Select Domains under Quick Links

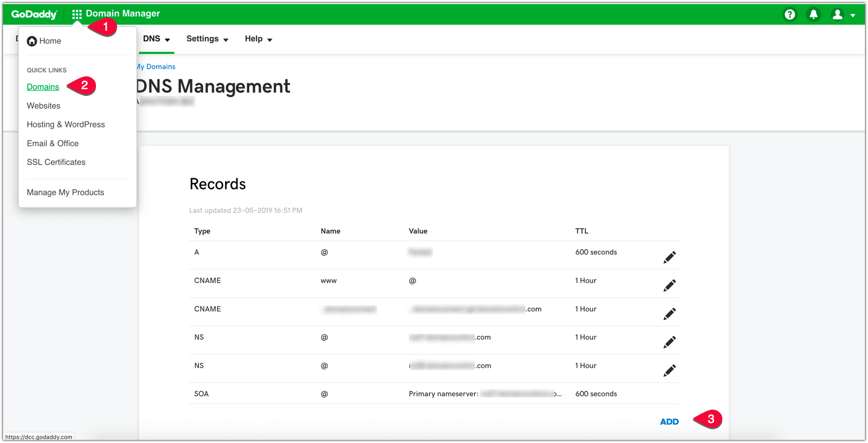43,87
